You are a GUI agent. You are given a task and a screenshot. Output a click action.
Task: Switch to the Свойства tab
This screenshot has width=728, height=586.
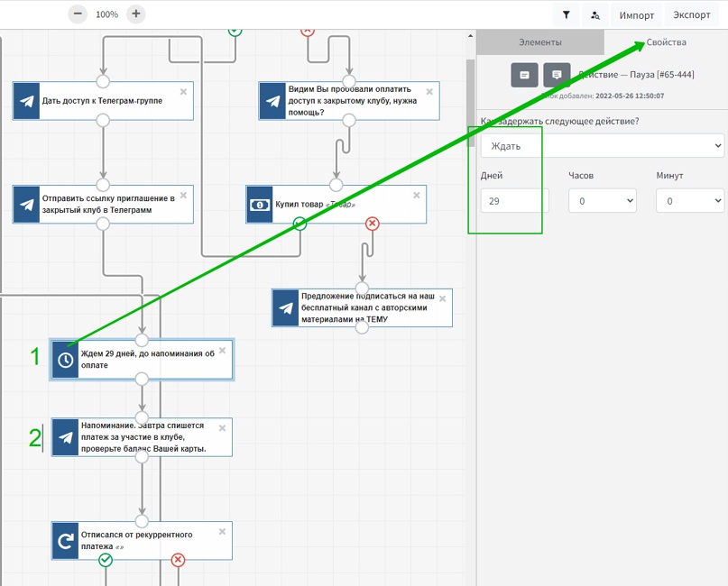click(x=666, y=42)
